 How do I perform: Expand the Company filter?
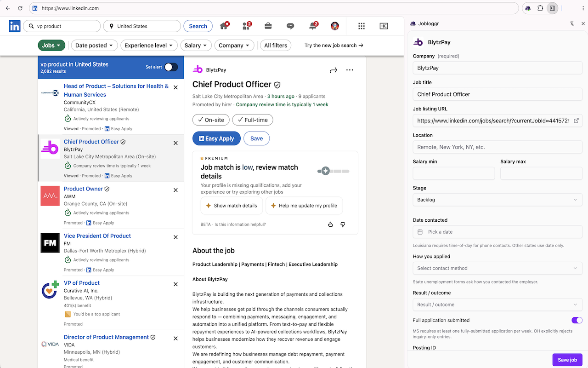tap(234, 45)
